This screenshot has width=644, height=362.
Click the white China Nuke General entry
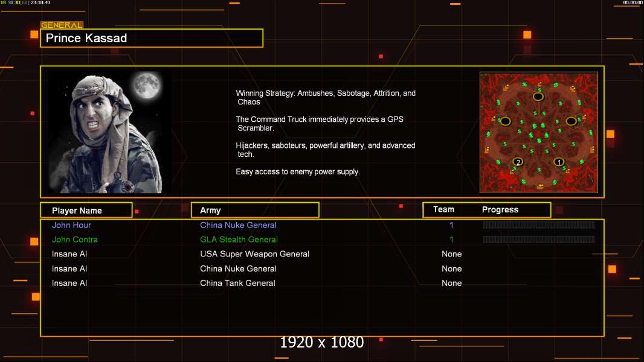point(238,269)
